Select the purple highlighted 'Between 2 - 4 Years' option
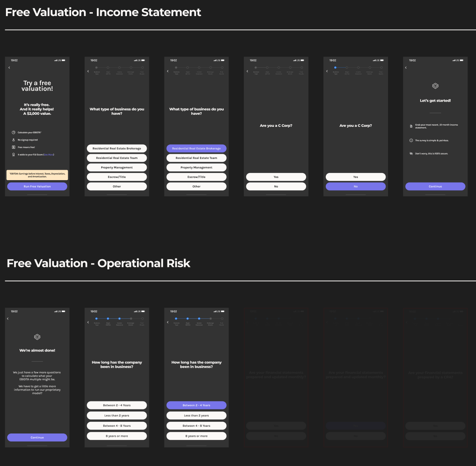This screenshot has height=466, width=476. click(196, 405)
